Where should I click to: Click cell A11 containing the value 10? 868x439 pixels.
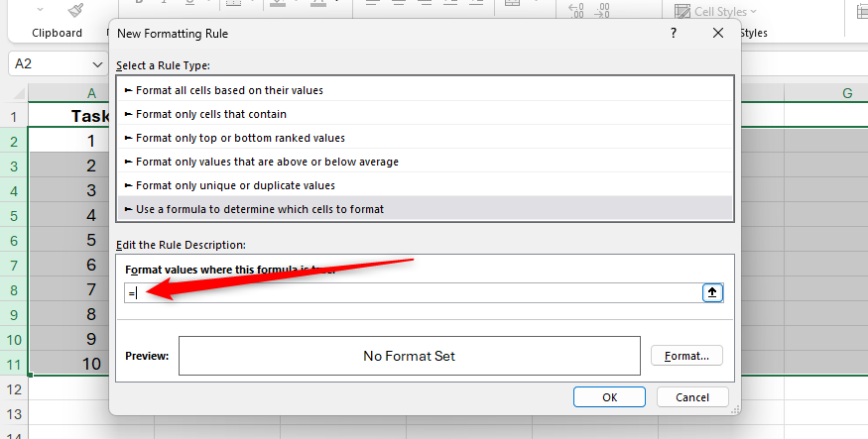pos(69,365)
